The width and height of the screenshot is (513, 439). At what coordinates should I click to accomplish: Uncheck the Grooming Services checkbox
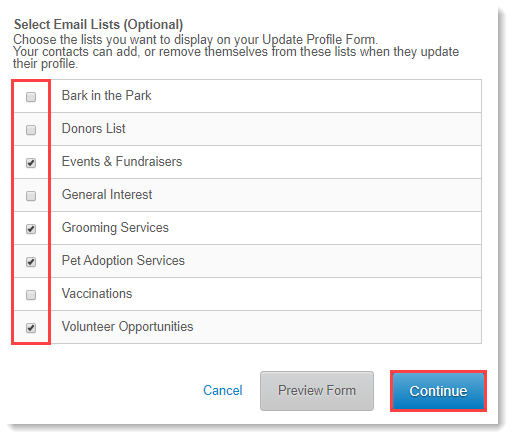pos(31,229)
